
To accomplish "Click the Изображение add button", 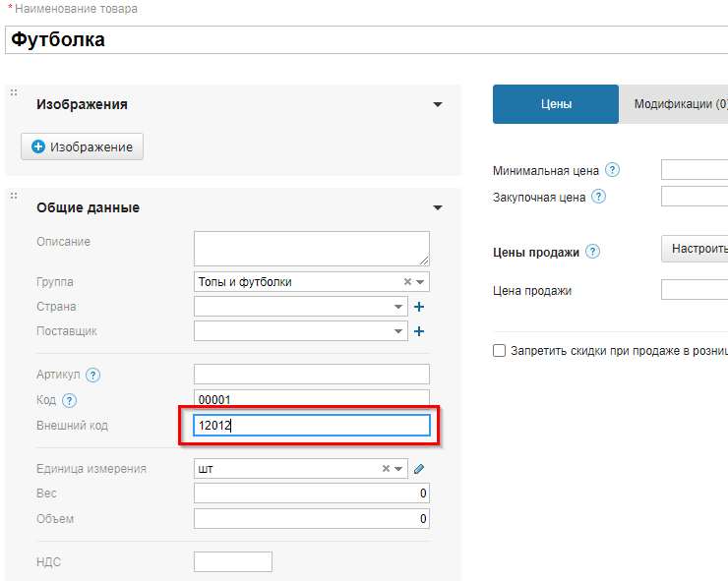I will tap(83, 146).
